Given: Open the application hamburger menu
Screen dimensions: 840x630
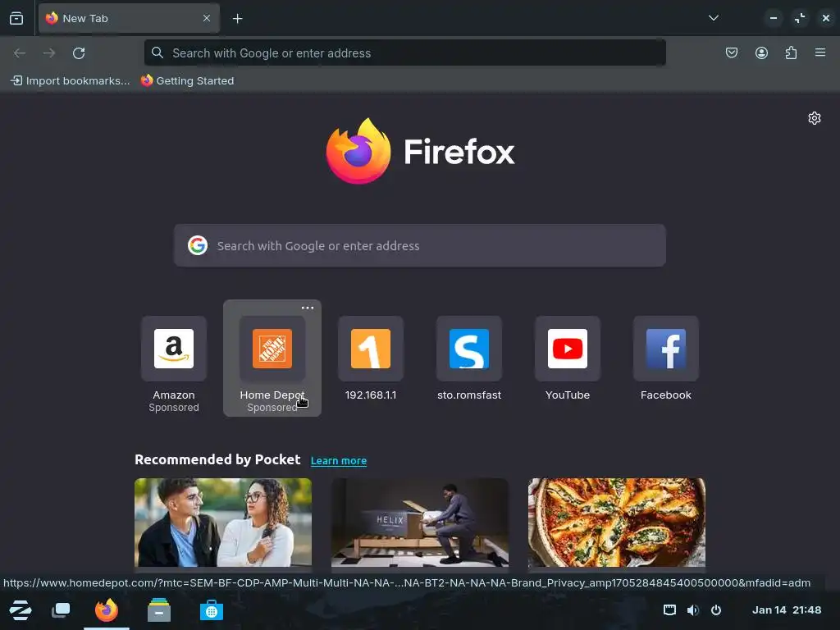Looking at the screenshot, I should tap(820, 52).
